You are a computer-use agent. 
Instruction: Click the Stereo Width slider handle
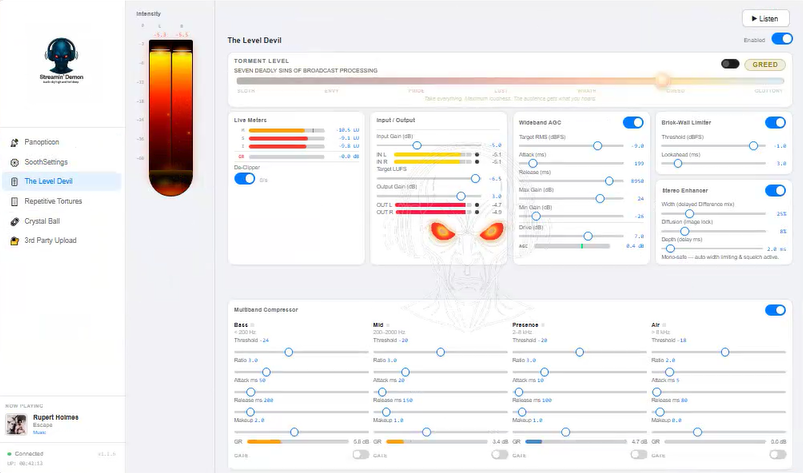pos(689,213)
